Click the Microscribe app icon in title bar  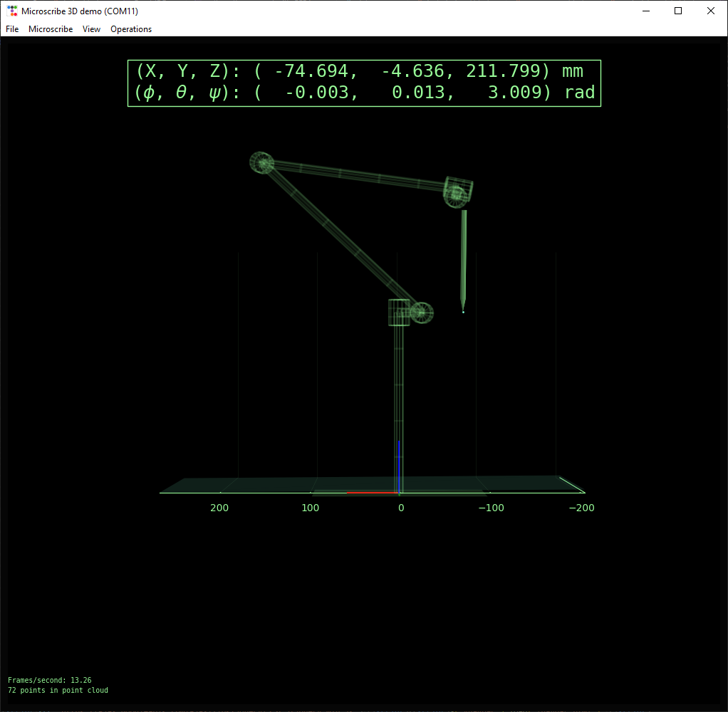point(12,11)
